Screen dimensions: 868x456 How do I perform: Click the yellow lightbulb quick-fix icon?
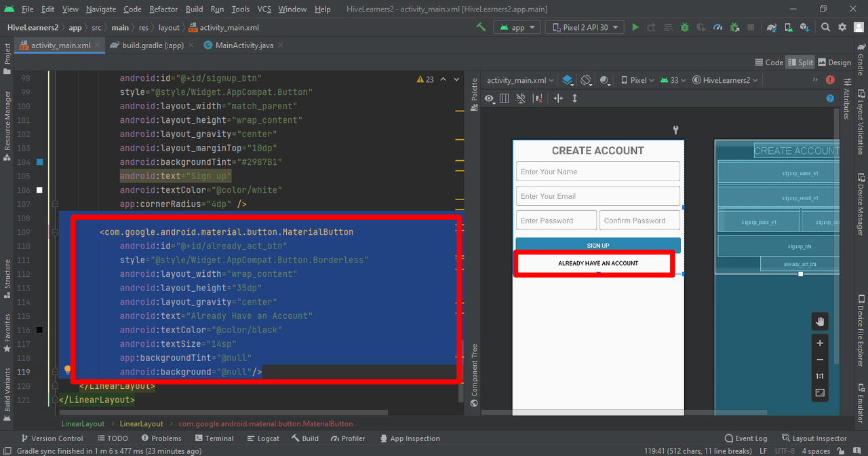[68, 370]
